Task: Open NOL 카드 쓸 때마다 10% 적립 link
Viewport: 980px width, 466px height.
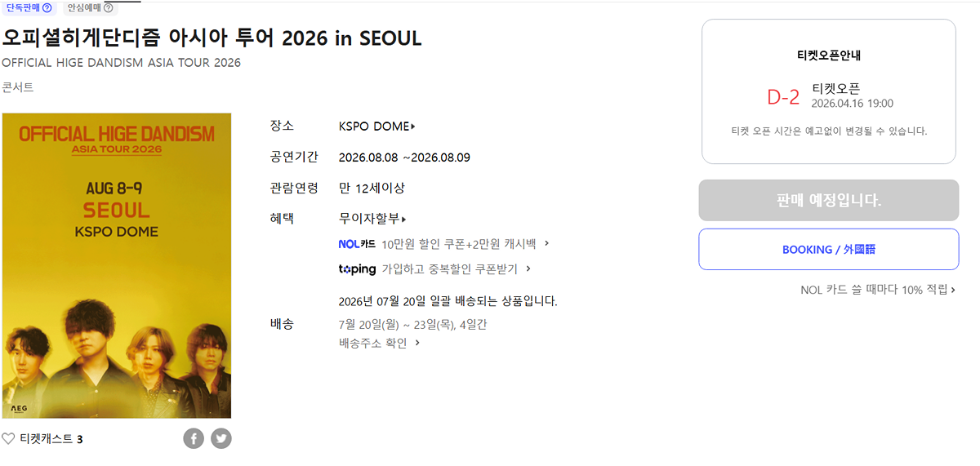Action: 878,289
